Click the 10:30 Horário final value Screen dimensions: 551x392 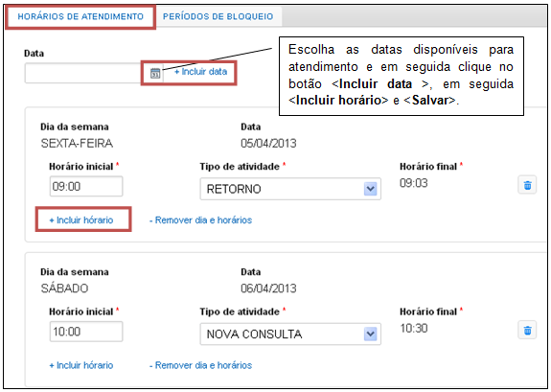[414, 329]
